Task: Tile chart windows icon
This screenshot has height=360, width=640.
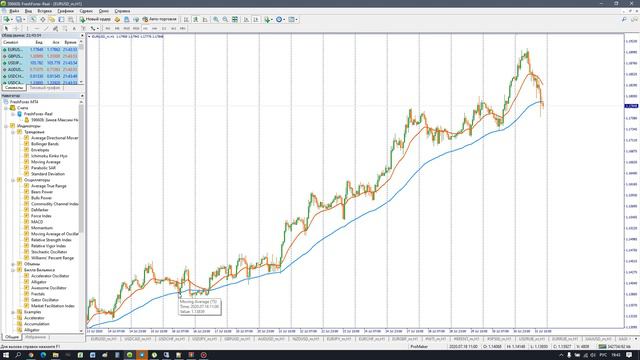Action: tap(235, 19)
